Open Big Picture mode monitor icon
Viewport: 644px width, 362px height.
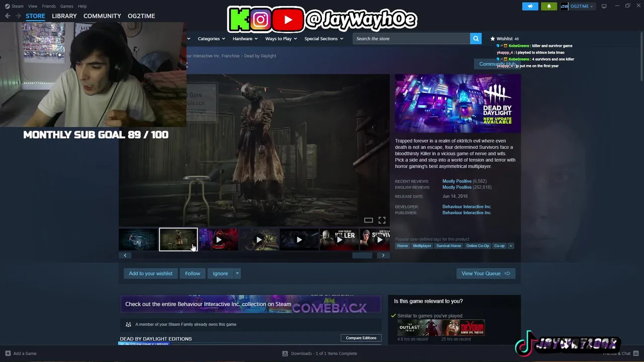pos(604,6)
